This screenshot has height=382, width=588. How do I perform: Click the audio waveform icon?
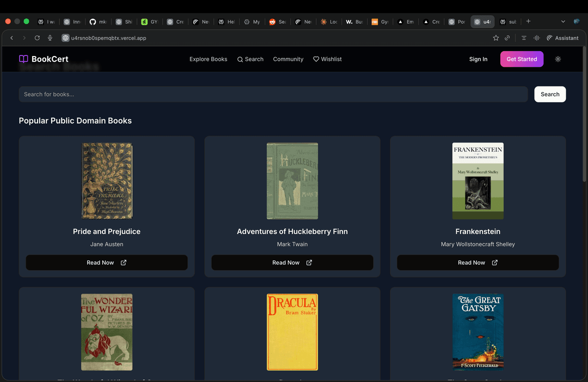tap(537, 38)
